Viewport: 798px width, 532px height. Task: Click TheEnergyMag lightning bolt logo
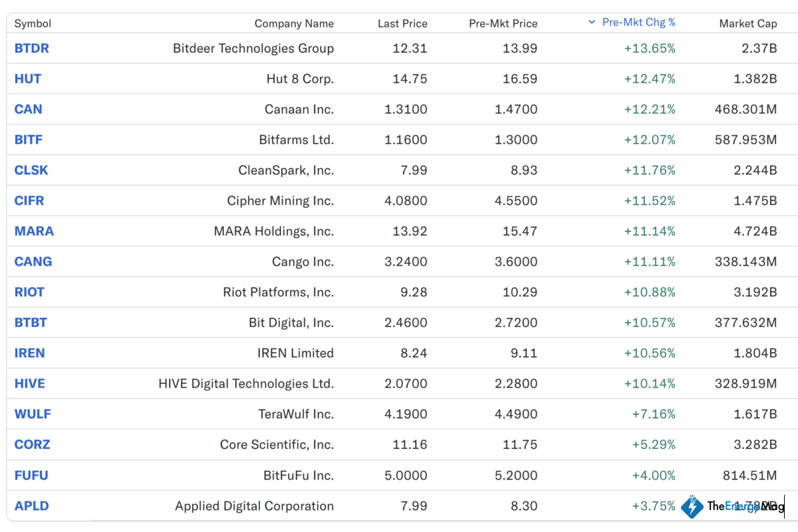coord(692,506)
